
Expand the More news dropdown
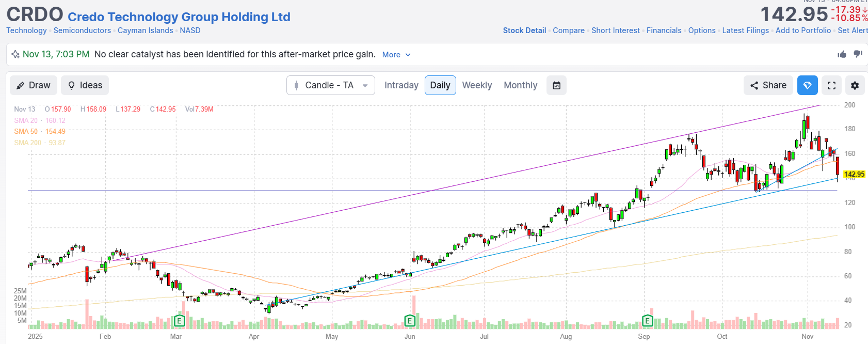(396, 55)
